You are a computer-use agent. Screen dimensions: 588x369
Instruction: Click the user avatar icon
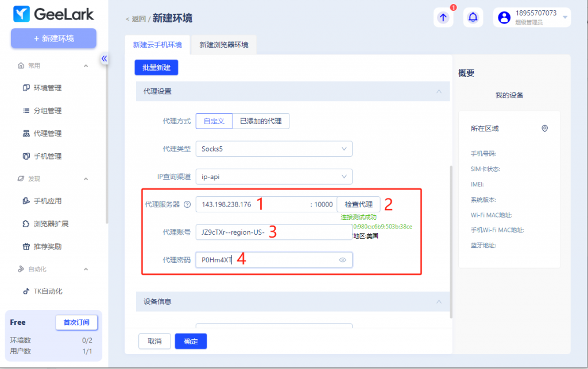[504, 17]
